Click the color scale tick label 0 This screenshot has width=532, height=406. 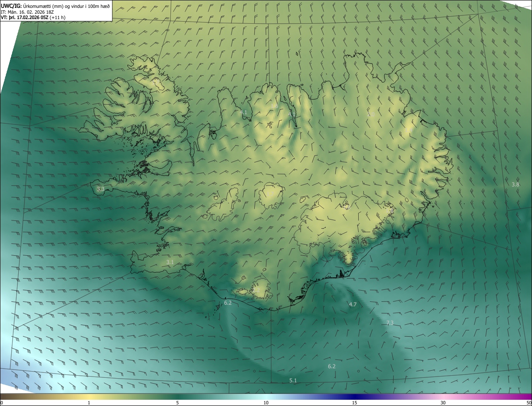(x=2, y=403)
